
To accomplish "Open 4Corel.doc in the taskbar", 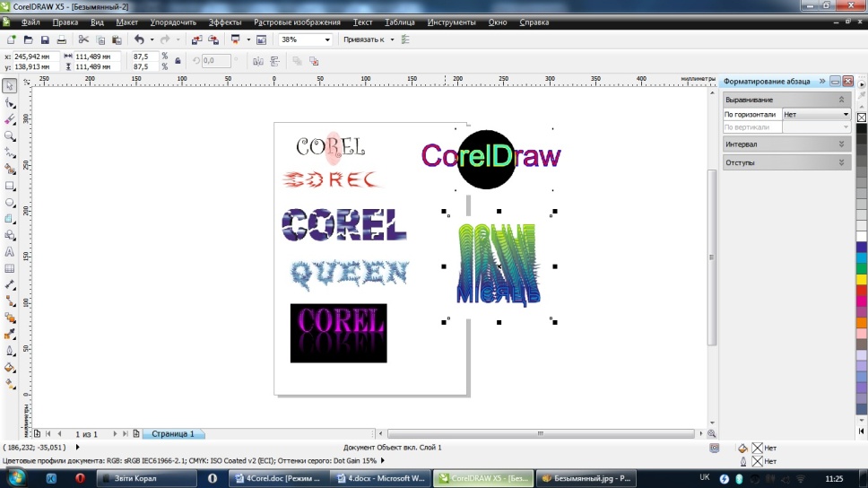I will coord(279,478).
